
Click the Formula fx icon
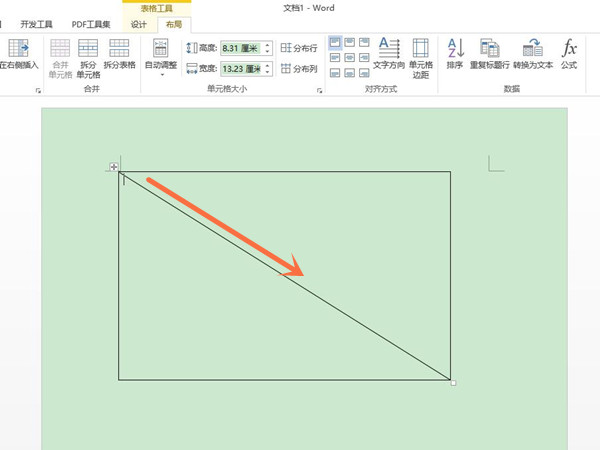pos(569,48)
